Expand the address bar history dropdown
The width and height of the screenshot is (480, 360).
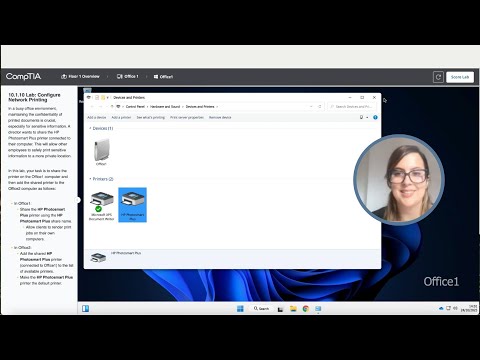click(x=311, y=107)
